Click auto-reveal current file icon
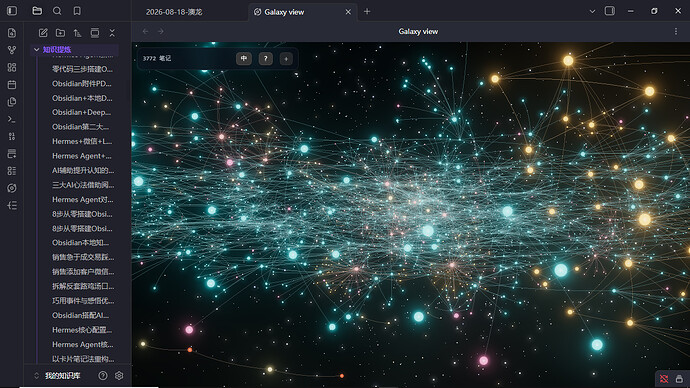The width and height of the screenshot is (690, 388). pyautogui.click(x=95, y=33)
